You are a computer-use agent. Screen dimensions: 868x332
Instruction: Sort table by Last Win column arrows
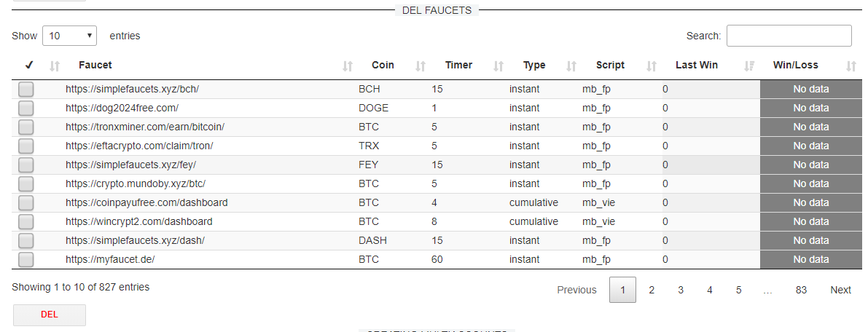[749, 66]
